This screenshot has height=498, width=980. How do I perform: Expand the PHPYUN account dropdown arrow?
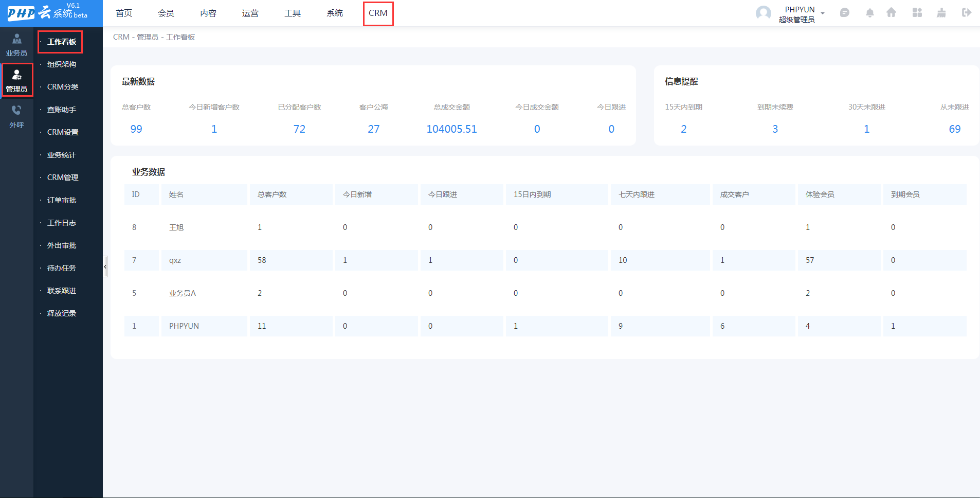click(x=823, y=13)
